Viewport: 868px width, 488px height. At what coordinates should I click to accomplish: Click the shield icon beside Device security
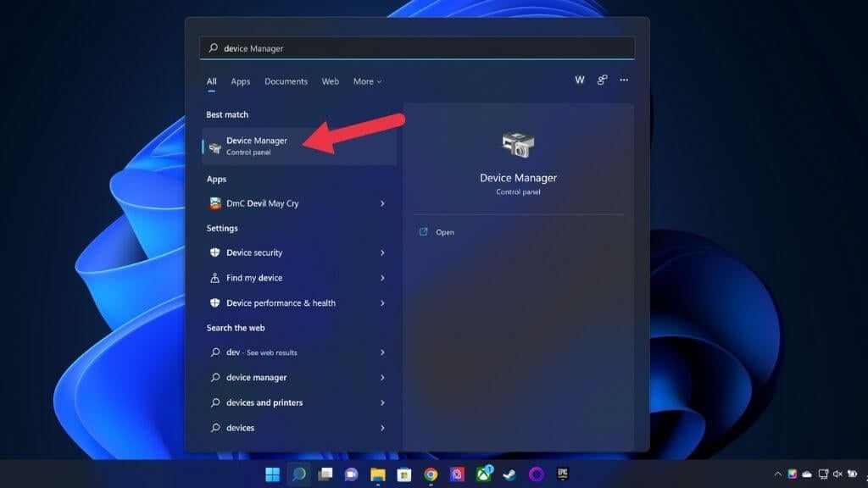[214, 252]
